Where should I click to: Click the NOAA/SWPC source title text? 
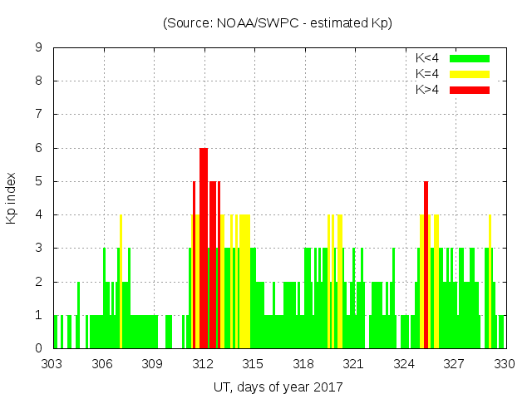(x=277, y=23)
